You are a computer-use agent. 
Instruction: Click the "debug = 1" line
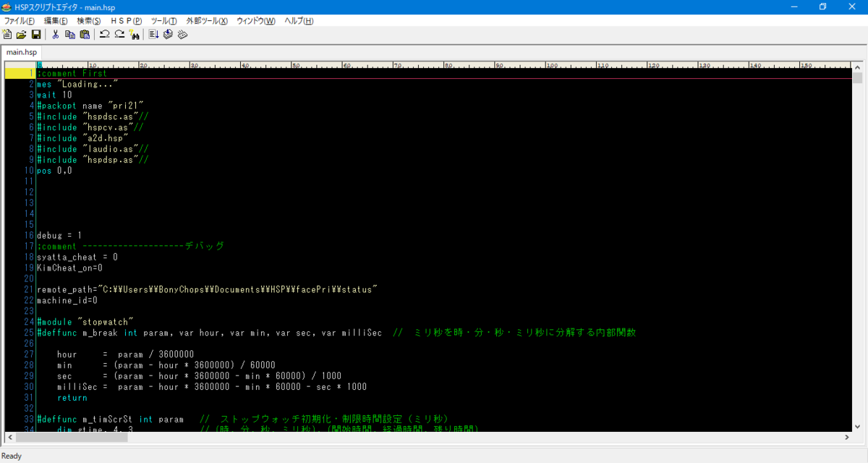[59, 235]
